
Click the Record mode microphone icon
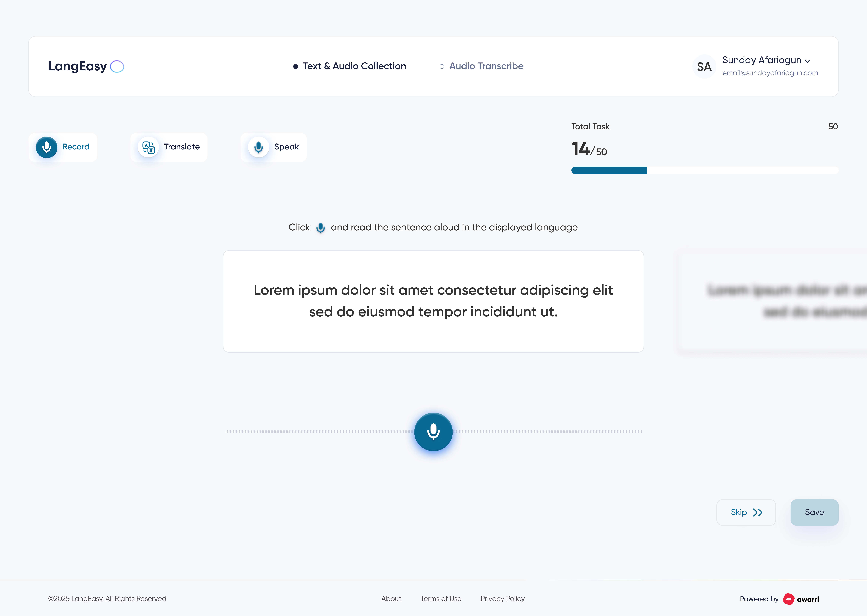(46, 147)
